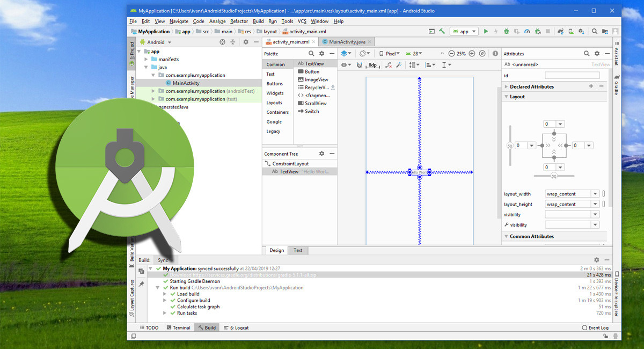Open Search Everywhere with the magnifier icon

(x=594, y=31)
